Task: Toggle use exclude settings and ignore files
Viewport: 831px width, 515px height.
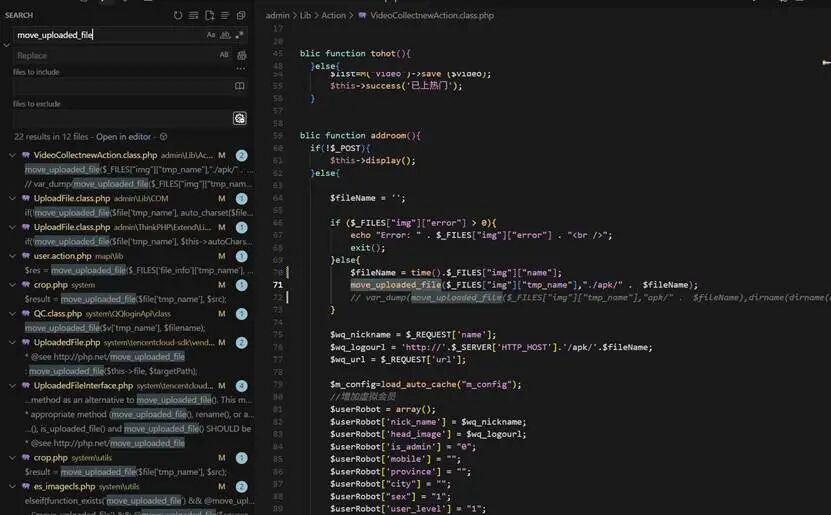Action: point(240,118)
